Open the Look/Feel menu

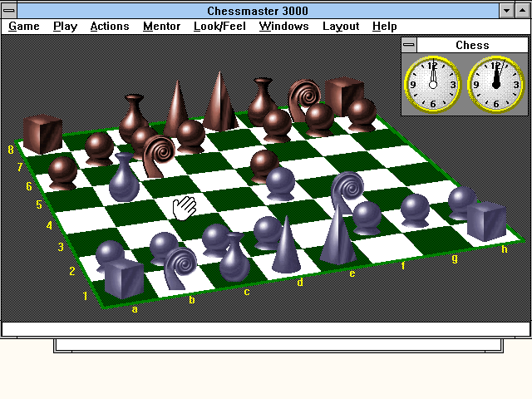[x=219, y=26]
